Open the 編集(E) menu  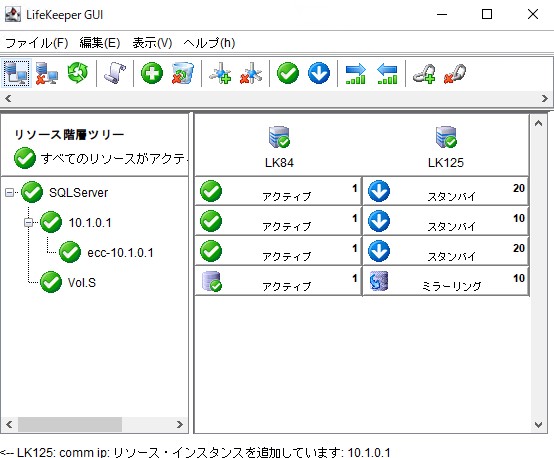(100, 43)
